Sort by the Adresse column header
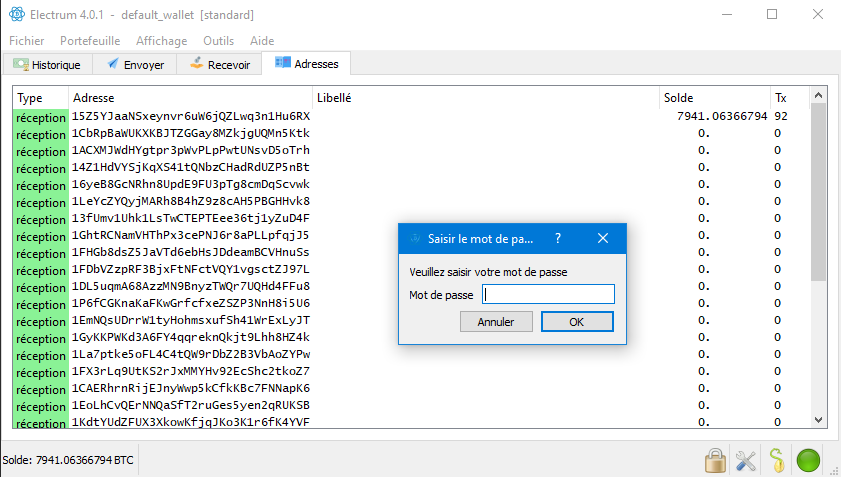841x477 pixels. coord(190,98)
